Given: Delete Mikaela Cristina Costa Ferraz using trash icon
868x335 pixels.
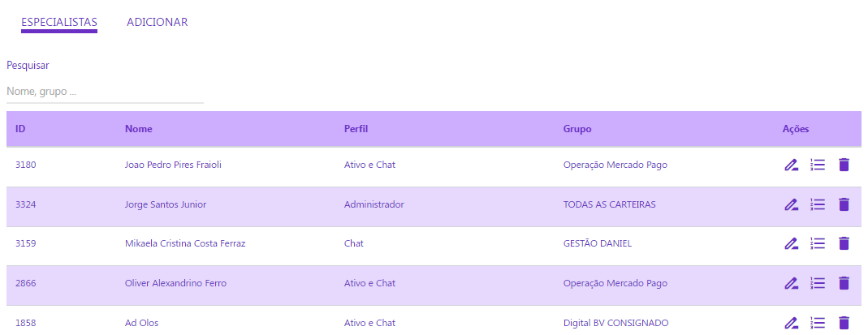Looking at the screenshot, I should tap(844, 243).
